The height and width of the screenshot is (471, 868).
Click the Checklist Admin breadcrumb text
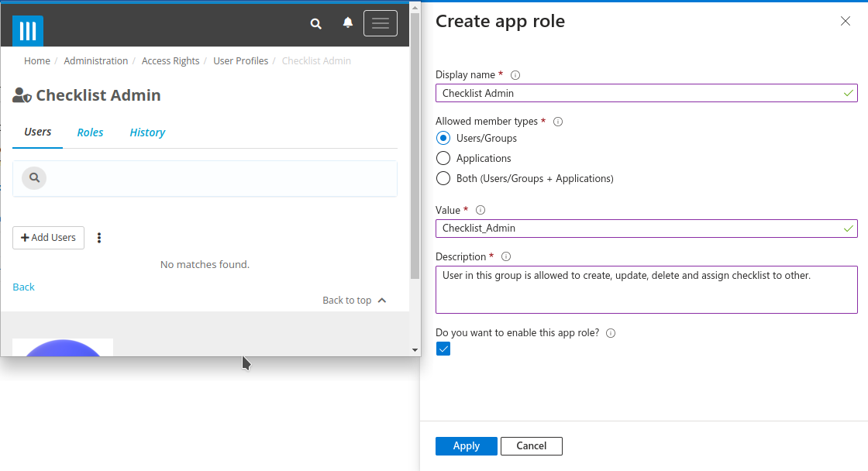pos(317,61)
